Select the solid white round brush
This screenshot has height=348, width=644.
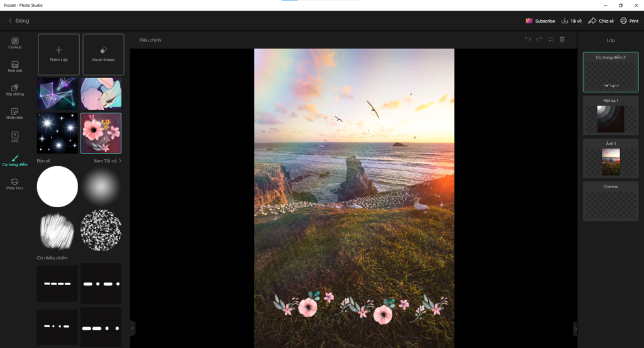pos(57,186)
